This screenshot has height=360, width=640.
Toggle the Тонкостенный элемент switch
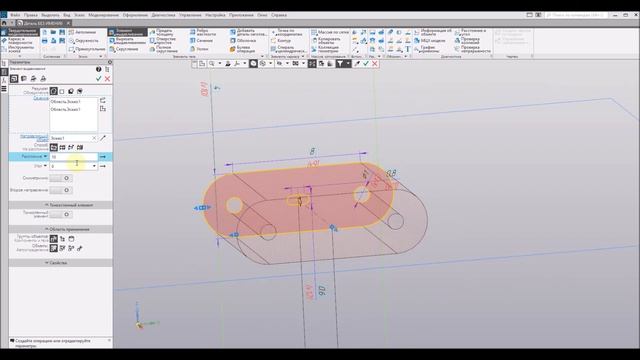click(60, 214)
